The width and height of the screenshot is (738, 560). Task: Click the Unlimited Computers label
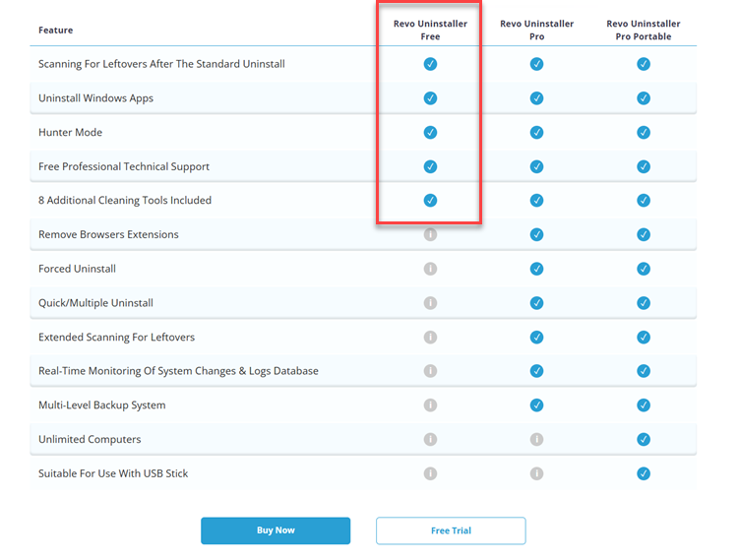[90, 439]
